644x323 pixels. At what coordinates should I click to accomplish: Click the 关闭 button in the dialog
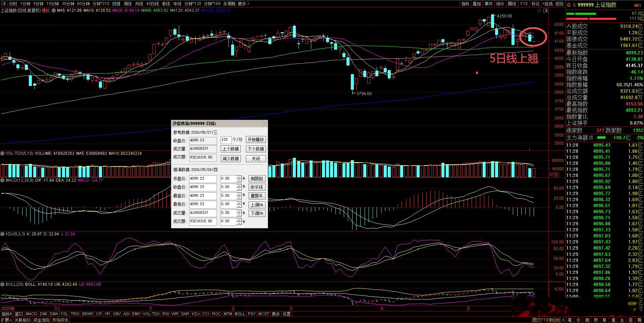point(256,158)
